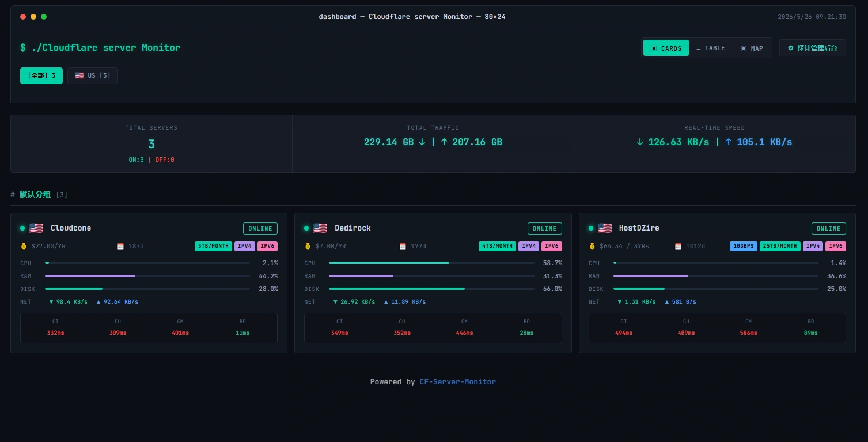The height and width of the screenshot is (442, 868).
Task: Click the download arrow at 26.92 KB/s
Action: [336, 302]
